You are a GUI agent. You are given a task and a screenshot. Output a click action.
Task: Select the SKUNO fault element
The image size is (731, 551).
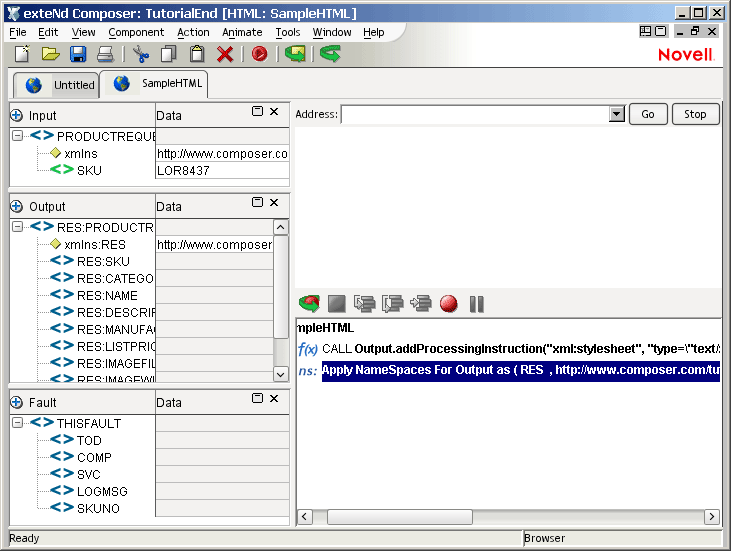(x=98, y=509)
